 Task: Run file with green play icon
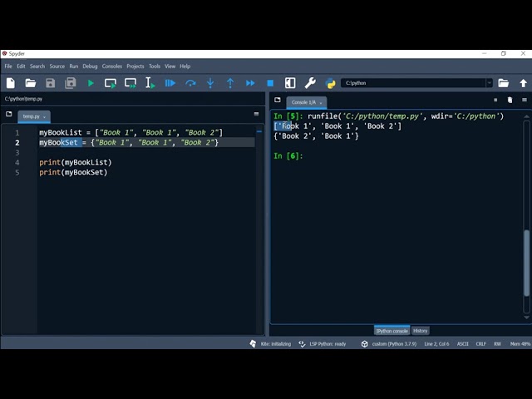[91, 83]
